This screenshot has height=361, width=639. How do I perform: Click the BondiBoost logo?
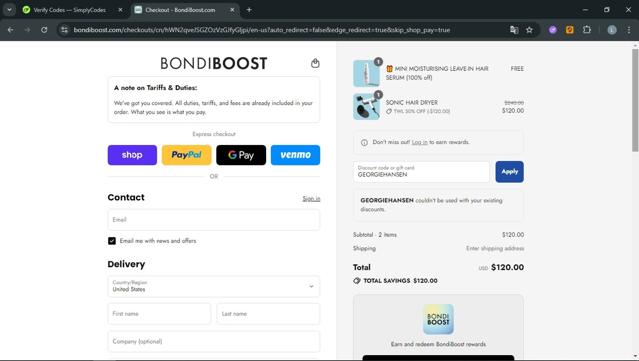(214, 63)
